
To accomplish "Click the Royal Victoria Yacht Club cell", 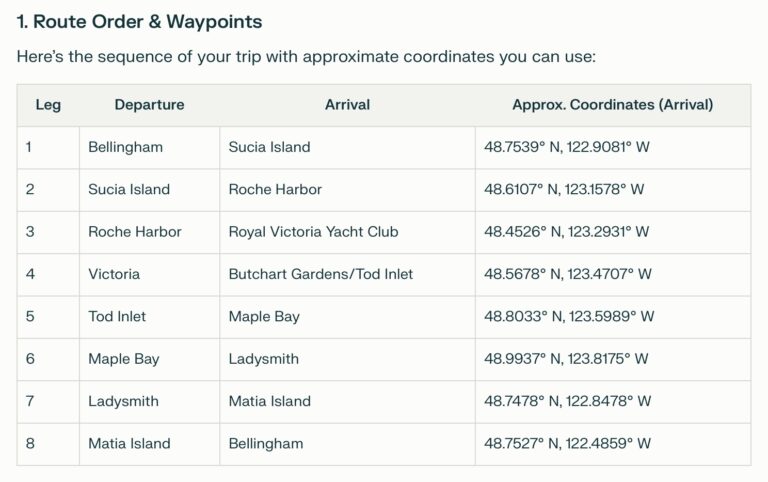I will (x=313, y=232).
